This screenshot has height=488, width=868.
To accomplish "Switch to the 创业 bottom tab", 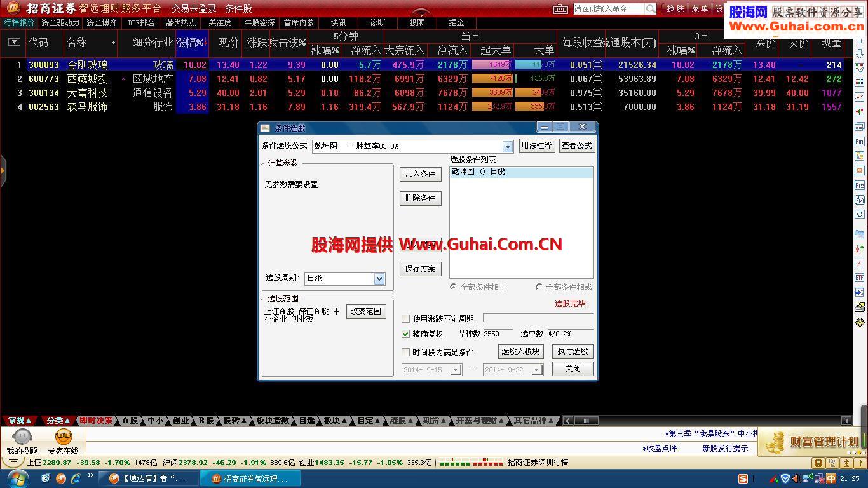I will [180, 421].
